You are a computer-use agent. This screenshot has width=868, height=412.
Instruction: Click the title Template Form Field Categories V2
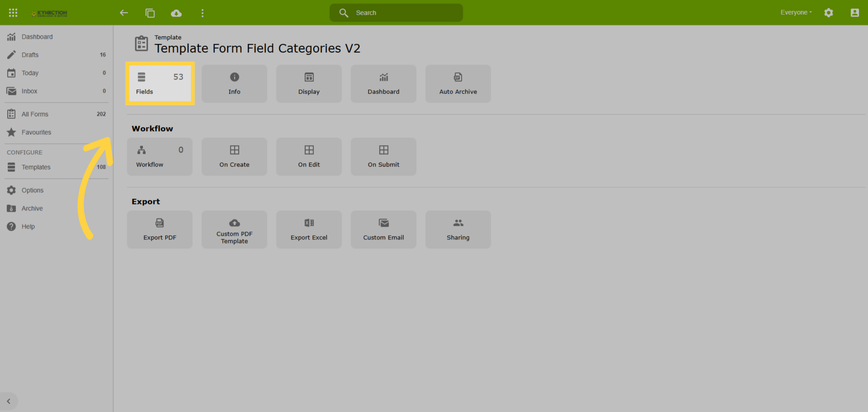tap(257, 48)
